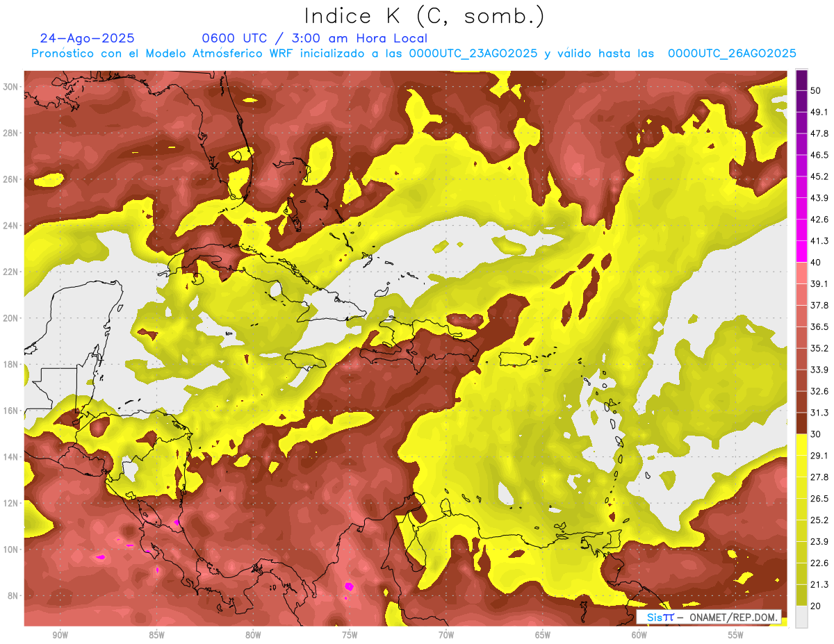Click the longitude label "90W"
This screenshot has height=644, width=834.
60,636
